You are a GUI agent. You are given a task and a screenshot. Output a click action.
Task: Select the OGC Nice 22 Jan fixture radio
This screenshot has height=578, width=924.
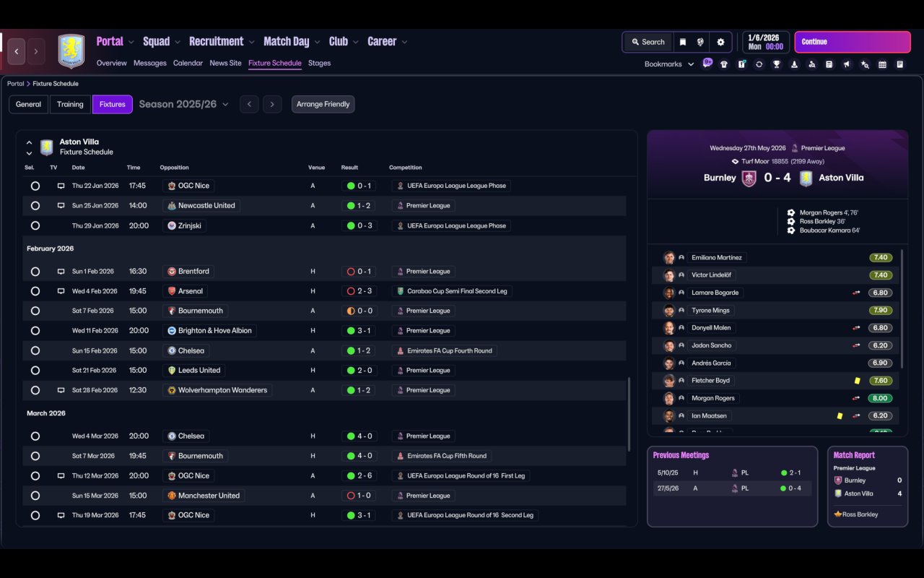pyautogui.click(x=35, y=186)
